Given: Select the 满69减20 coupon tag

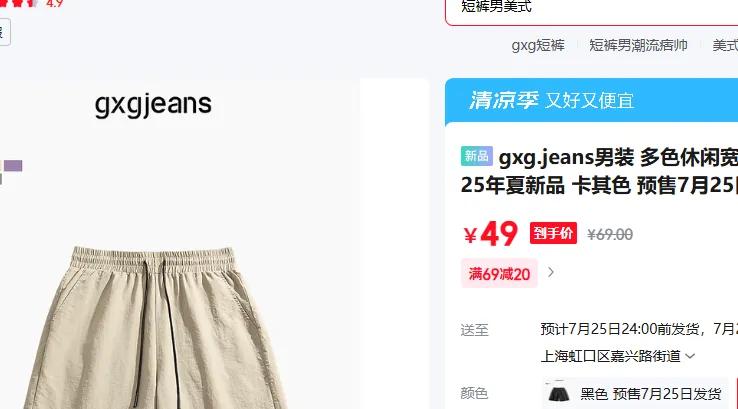Looking at the screenshot, I should point(499,273).
